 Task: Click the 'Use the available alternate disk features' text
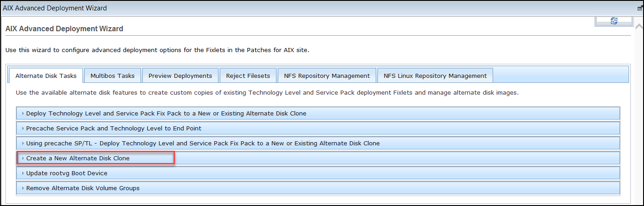pos(267,93)
